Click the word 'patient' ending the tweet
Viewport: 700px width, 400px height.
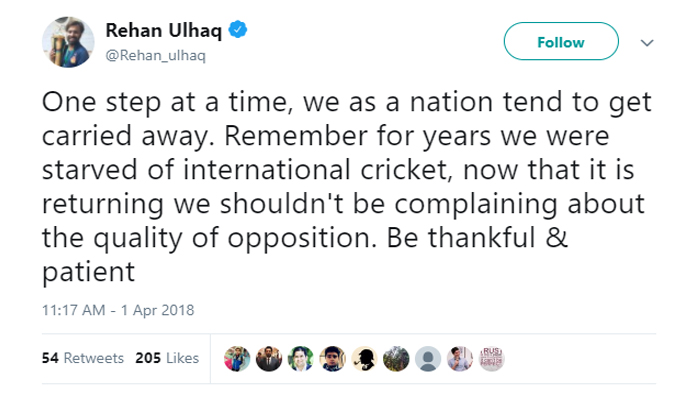(x=88, y=272)
